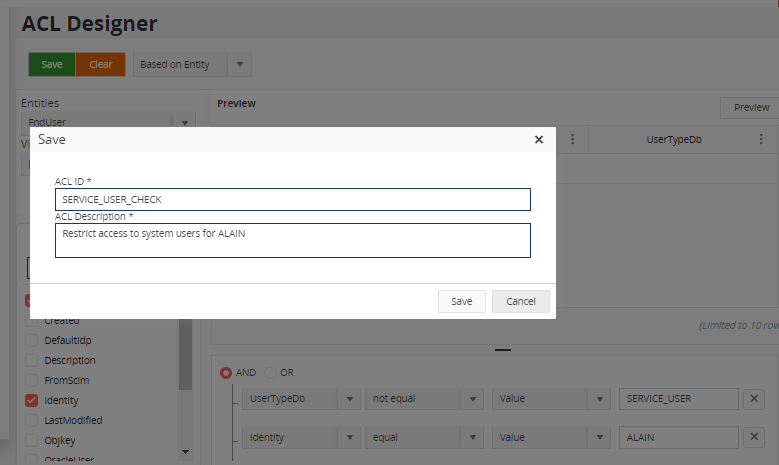The width and height of the screenshot is (779, 465).
Task: Click the SERVICE_USER value field
Action: pyautogui.click(x=679, y=399)
